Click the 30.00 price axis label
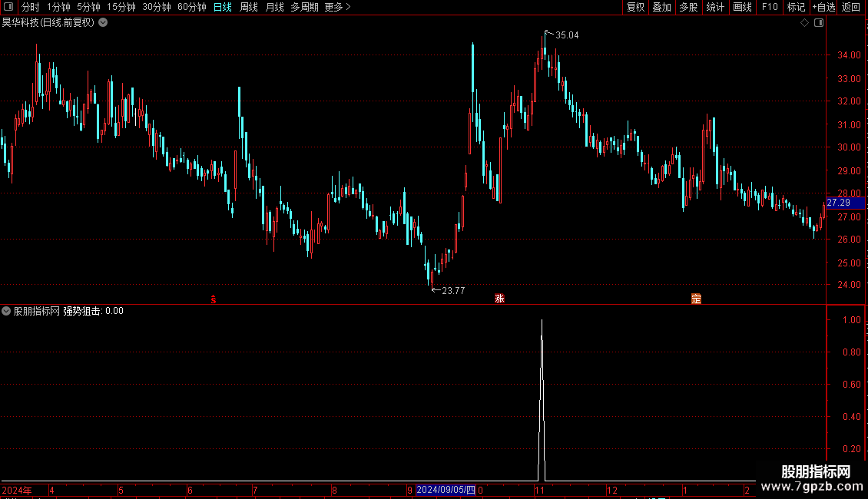The image size is (868, 499). coord(849,147)
